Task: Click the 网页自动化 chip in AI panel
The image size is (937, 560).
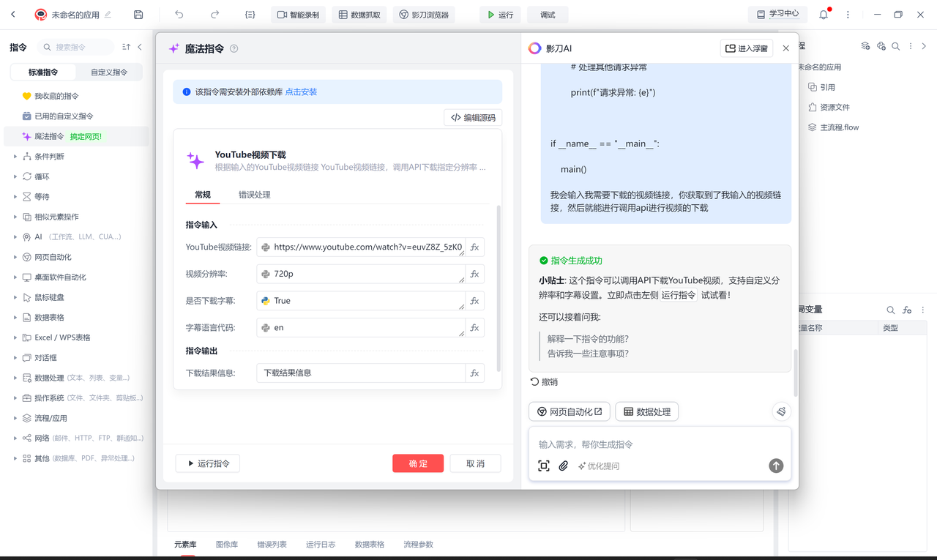Action: (570, 412)
